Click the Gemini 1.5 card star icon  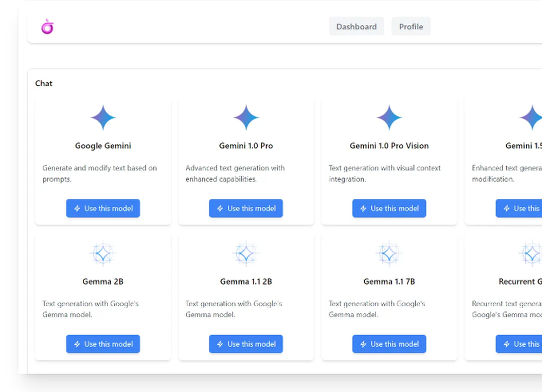pos(531,117)
